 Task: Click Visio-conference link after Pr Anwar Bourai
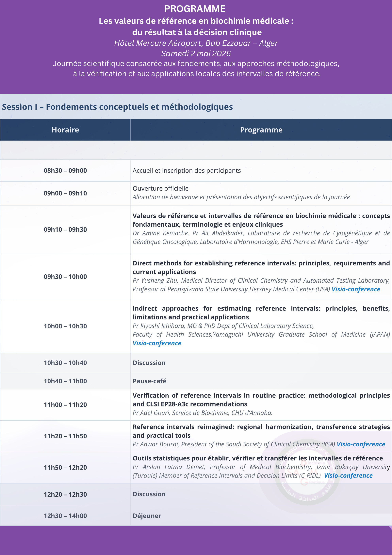pyautogui.click(x=361, y=444)
